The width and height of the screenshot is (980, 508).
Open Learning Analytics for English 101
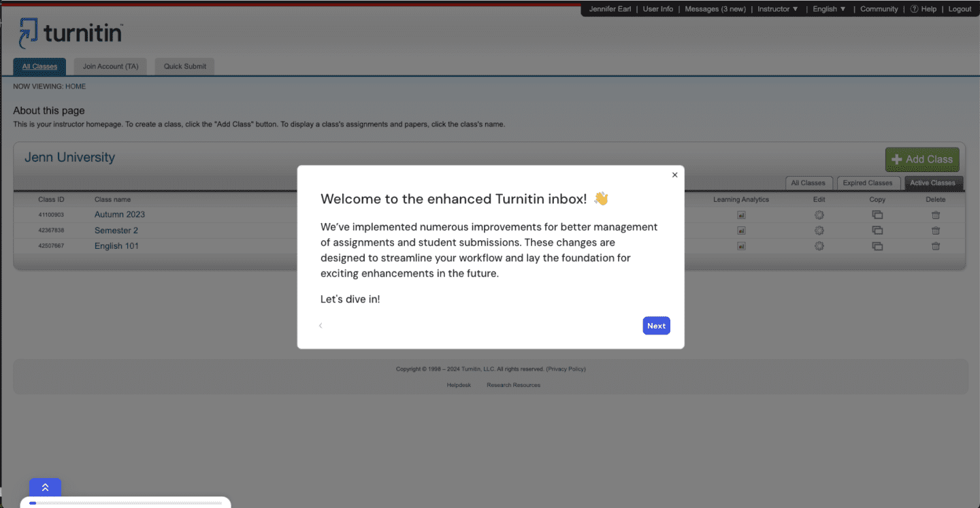coord(741,246)
